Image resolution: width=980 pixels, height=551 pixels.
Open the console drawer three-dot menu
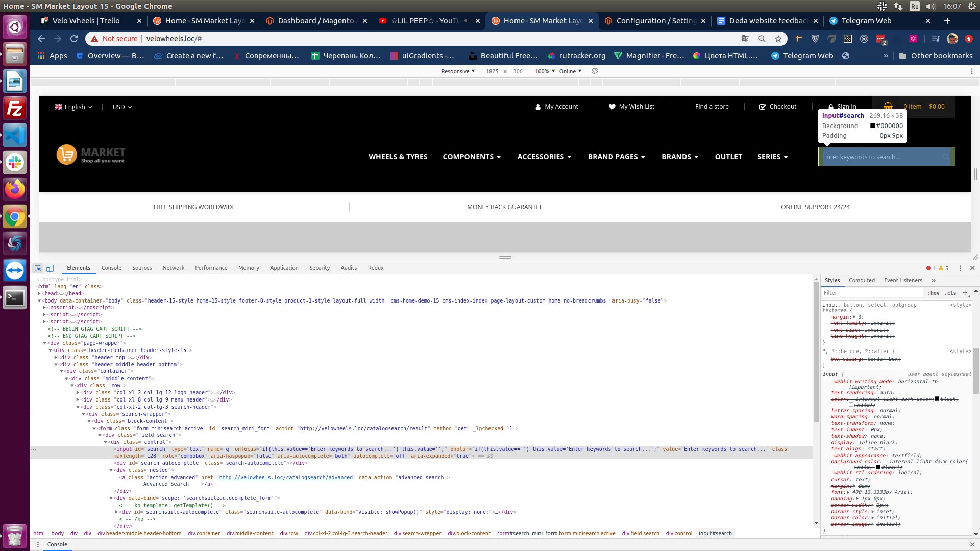(38, 544)
